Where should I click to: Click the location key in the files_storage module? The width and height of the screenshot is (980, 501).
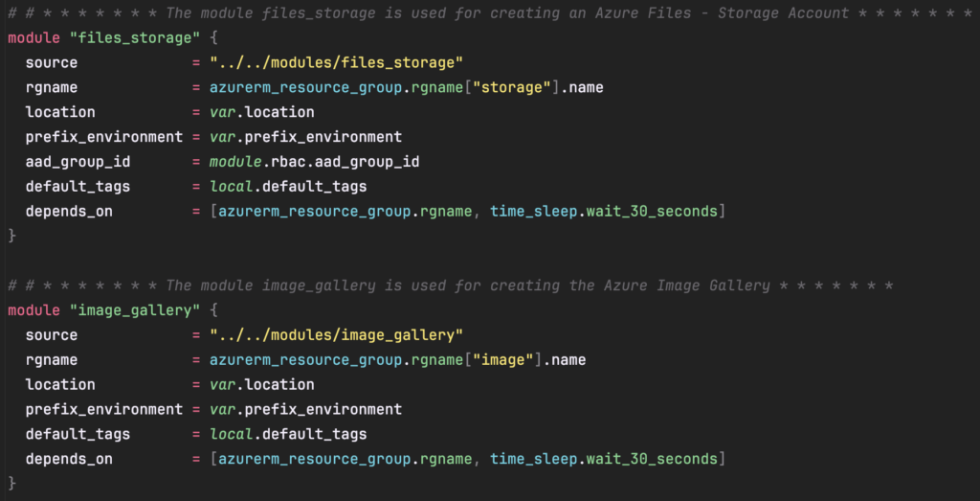[60, 113]
